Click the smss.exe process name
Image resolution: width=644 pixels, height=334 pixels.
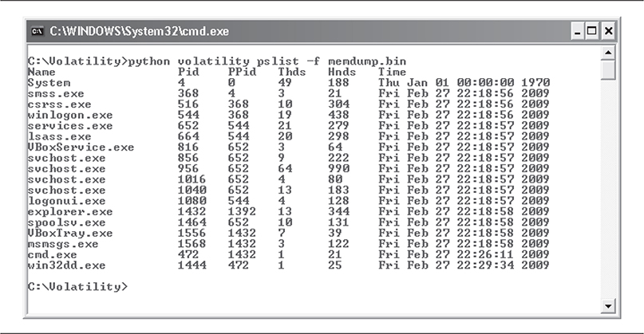56,93
